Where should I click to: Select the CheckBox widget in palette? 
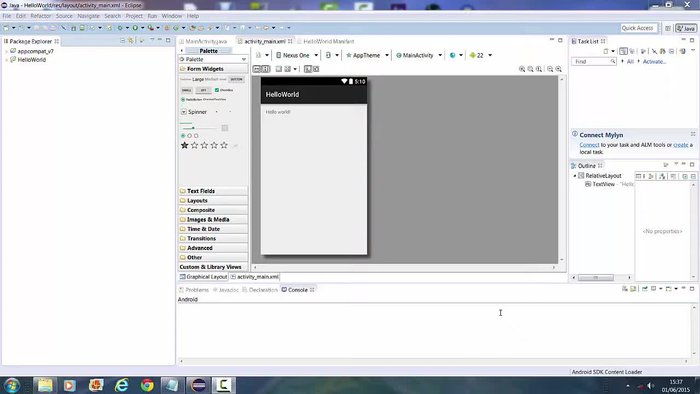(224, 90)
